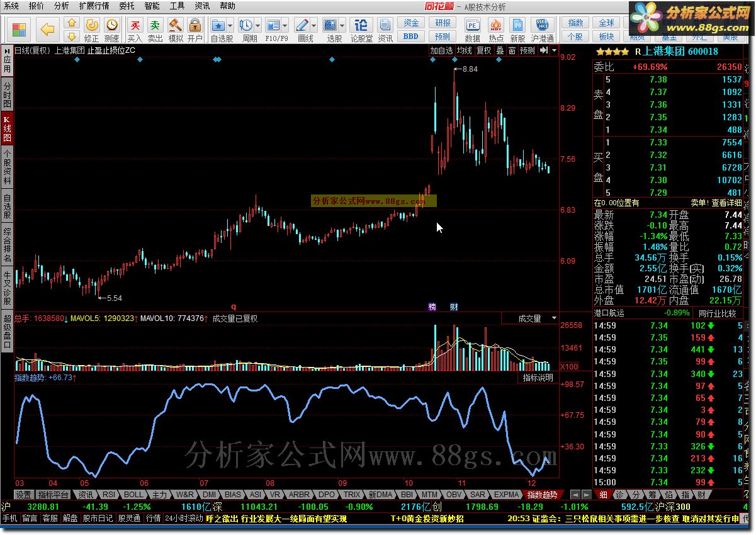
Task: Expand the 画线 drawing dropdown arrow
Action: [x=314, y=26]
